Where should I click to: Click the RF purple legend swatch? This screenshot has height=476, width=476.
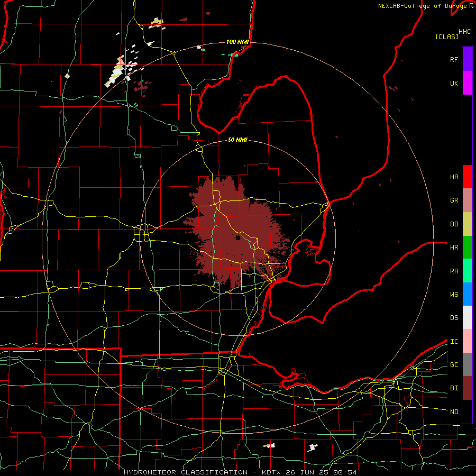click(467, 59)
